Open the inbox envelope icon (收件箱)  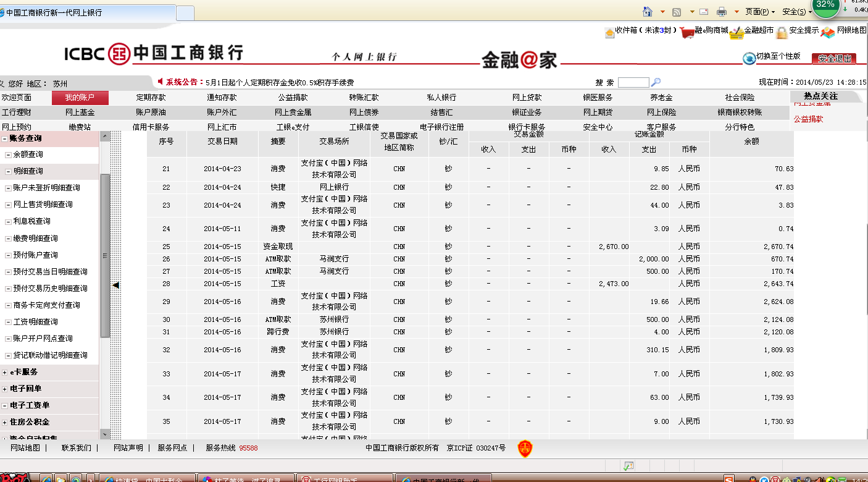pos(609,32)
